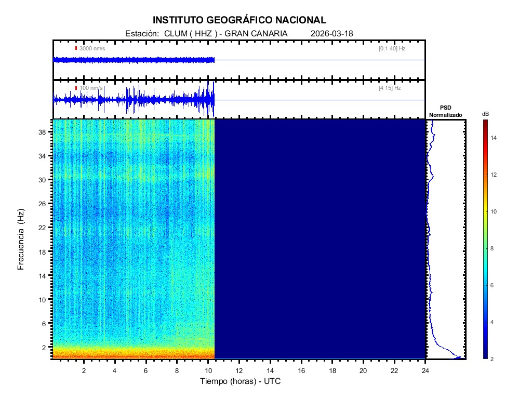This screenshot has width=532, height=399.
Task: Select the INSTITUTO GEOGRÁFICO NACIONAL title
Action: click(x=240, y=20)
